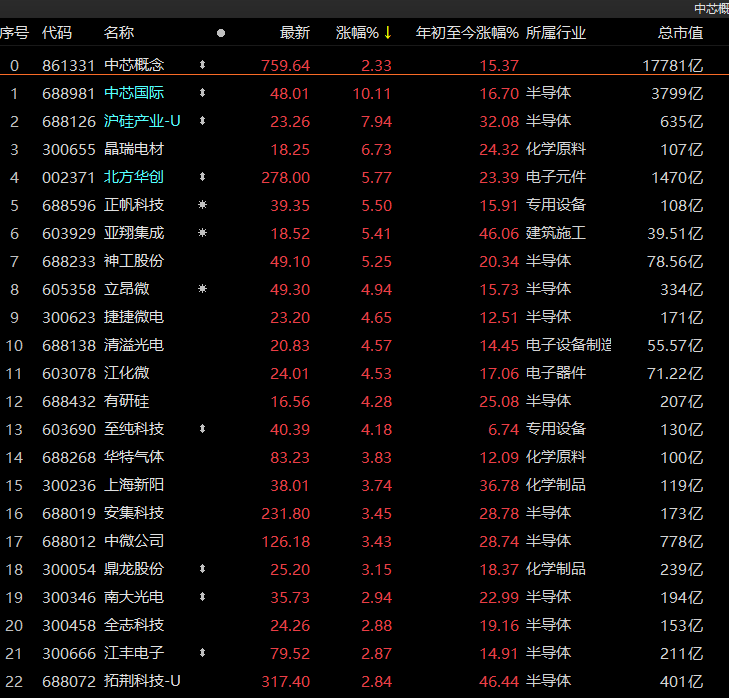Click the marker icon beside 至纯科技
729x698 pixels.
(202, 429)
